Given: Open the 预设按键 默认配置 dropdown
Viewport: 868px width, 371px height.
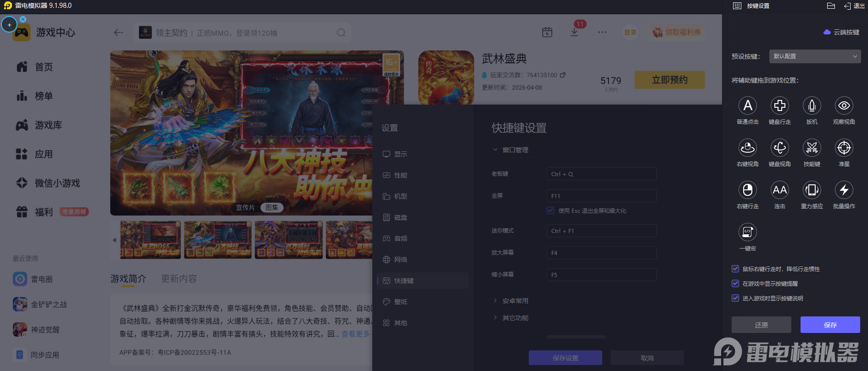Looking at the screenshot, I should [815, 56].
